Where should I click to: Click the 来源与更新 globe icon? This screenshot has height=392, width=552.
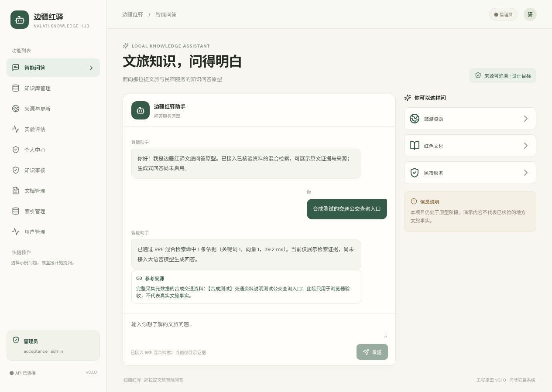(16, 109)
